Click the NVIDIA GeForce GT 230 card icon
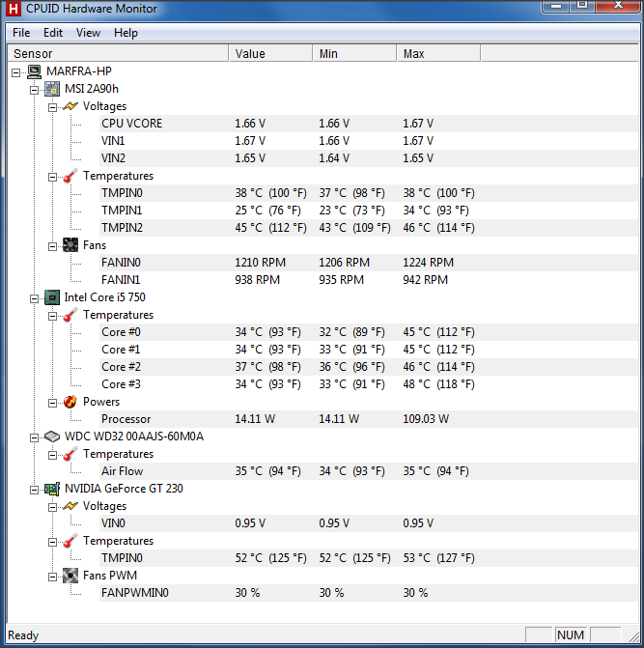This screenshot has width=644, height=648. (x=52, y=489)
